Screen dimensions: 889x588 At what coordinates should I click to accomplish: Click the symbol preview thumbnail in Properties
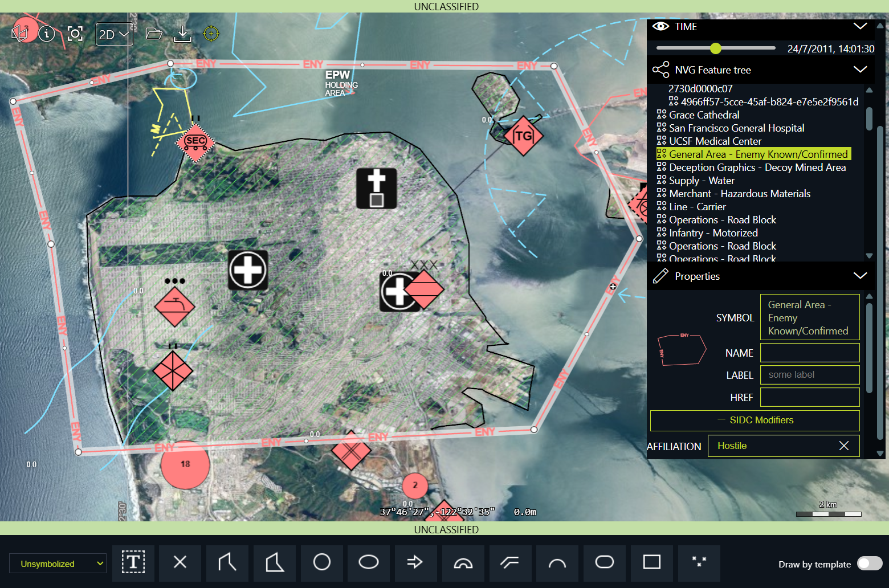coord(682,349)
